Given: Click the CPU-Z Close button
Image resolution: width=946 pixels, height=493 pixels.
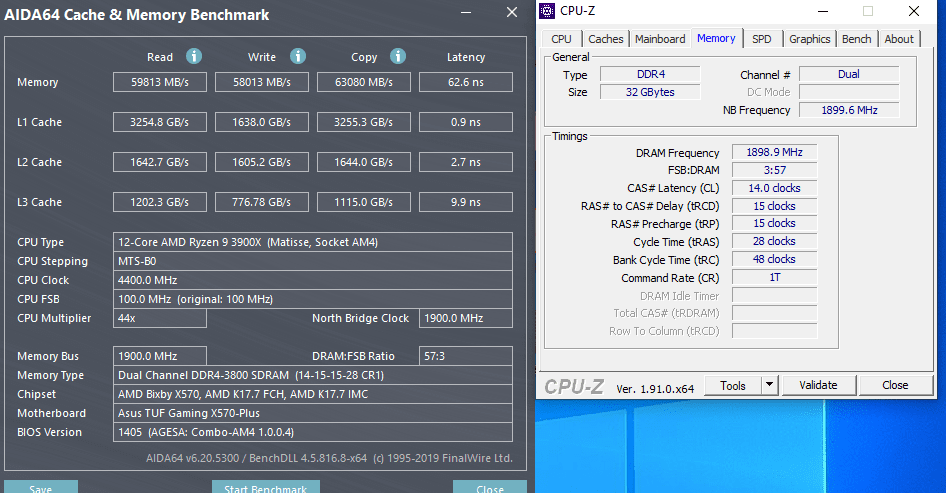Looking at the screenshot, I should (895, 385).
